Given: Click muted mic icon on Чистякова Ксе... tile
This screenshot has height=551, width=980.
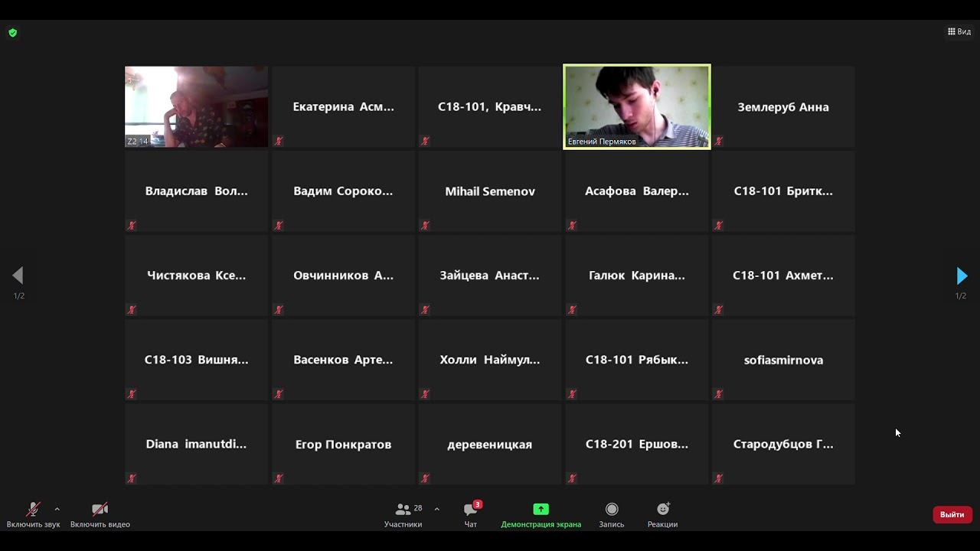Looking at the screenshot, I should pos(132,310).
